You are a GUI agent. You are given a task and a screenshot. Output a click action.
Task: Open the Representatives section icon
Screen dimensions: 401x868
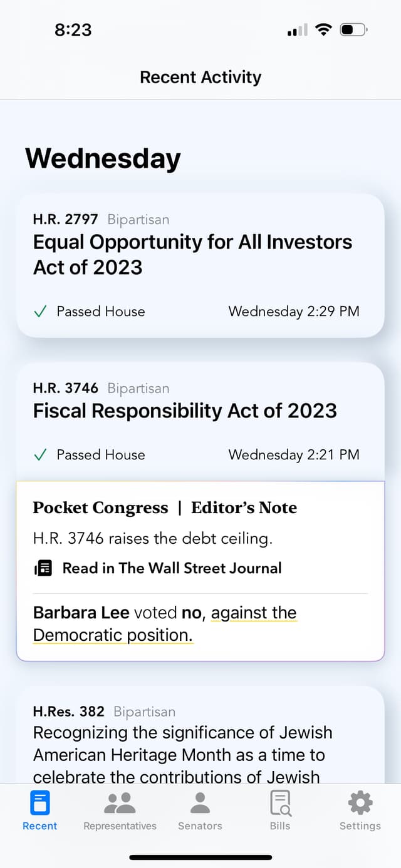point(120,800)
